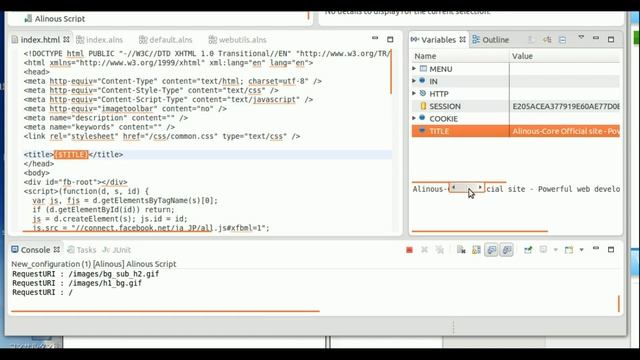Expand the IN variable
This screenshot has height=360, width=640.
point(414,81)
